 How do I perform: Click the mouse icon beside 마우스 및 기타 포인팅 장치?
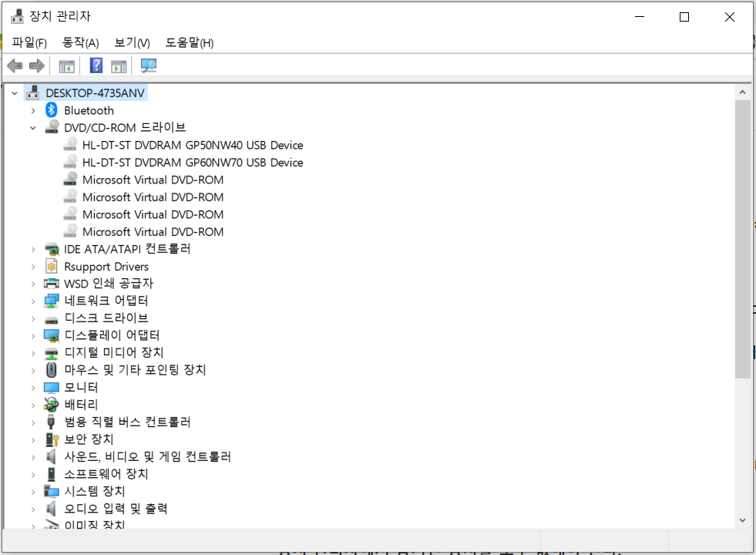[x=52, y=370]
